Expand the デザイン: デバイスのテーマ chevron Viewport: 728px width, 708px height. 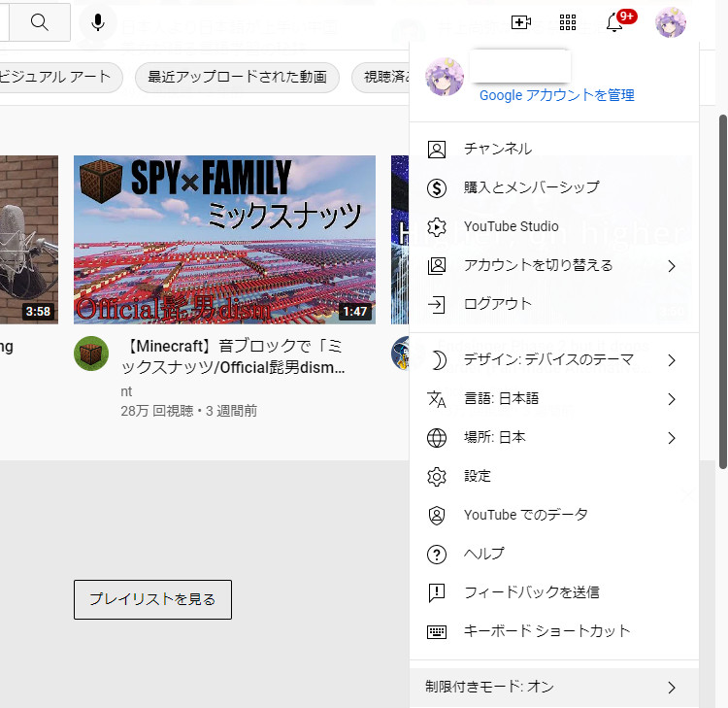672,360
